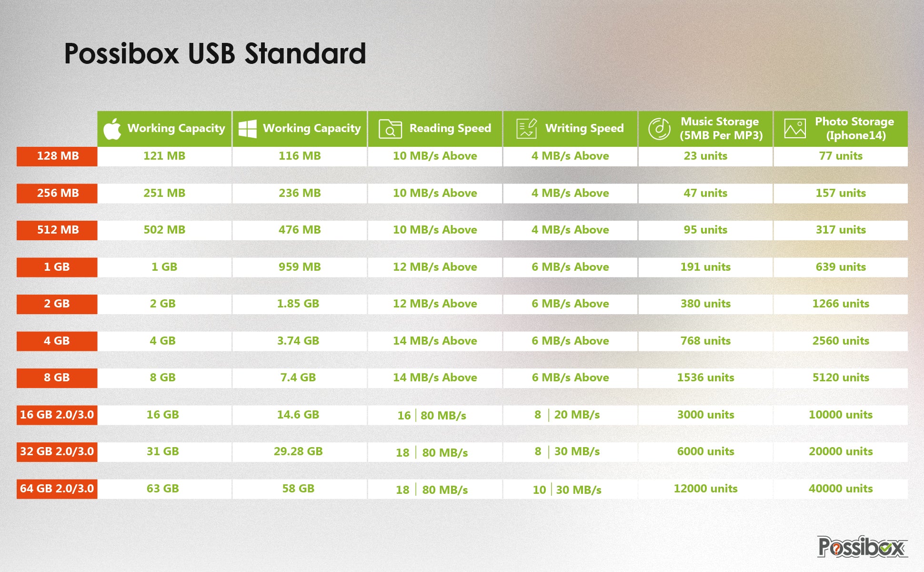Click the Possibox logo
The height and width of the screenshot is (572, 924).
tap(862, 547)
